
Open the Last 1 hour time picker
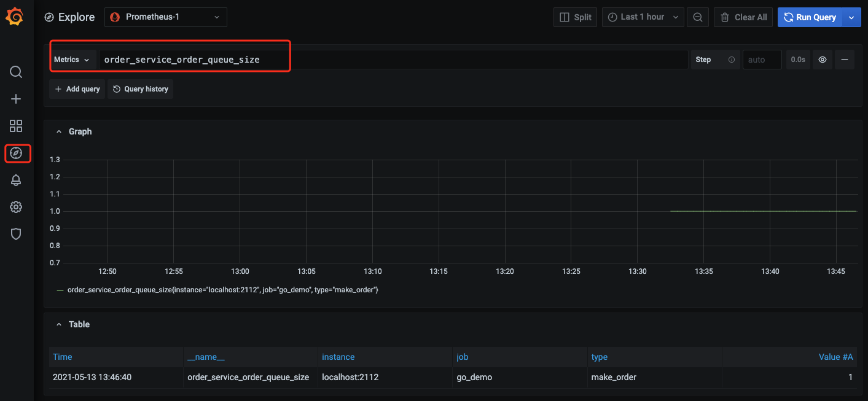point(643,17)
